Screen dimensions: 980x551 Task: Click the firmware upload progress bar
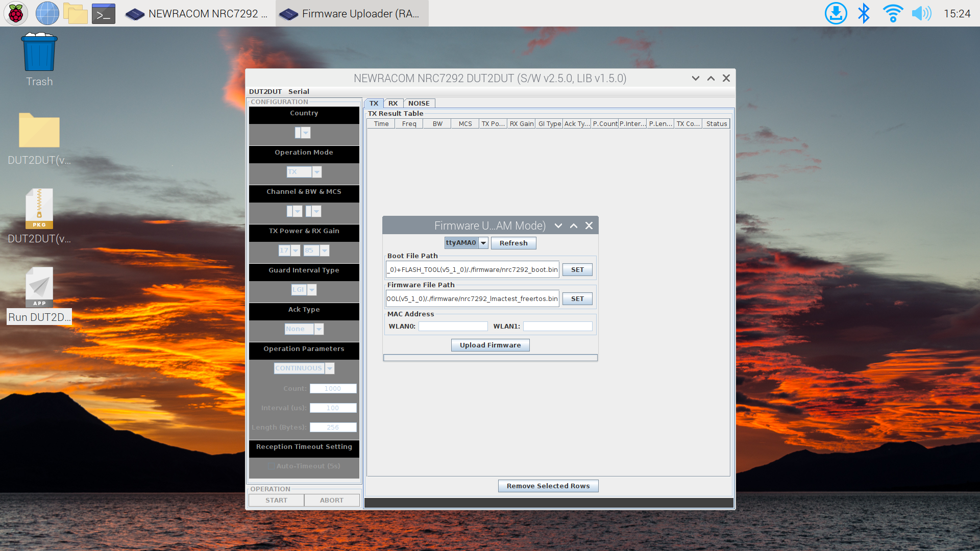click(490, 358)
